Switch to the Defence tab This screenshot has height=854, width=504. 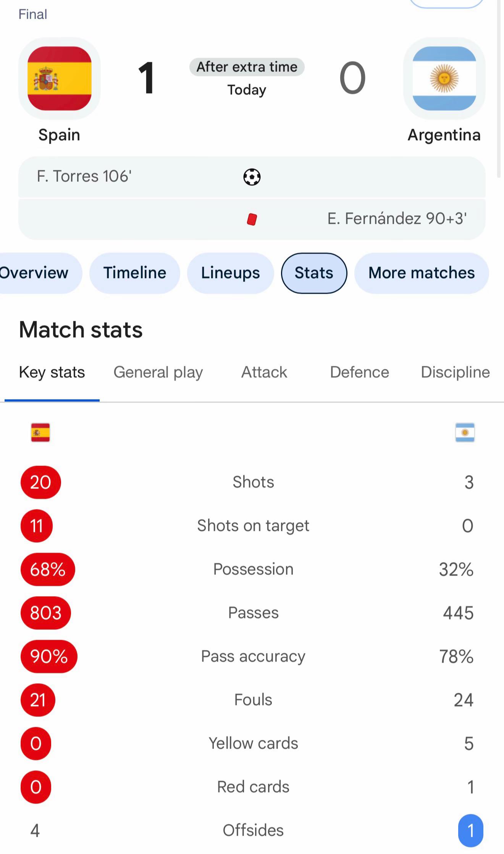[360, 372]
